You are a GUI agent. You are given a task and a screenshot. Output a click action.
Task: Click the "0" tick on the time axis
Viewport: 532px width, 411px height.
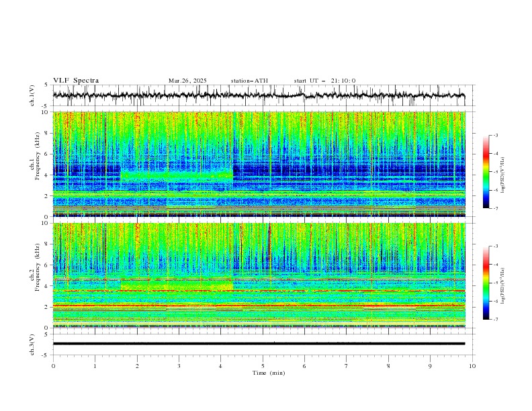pos(53,366)
